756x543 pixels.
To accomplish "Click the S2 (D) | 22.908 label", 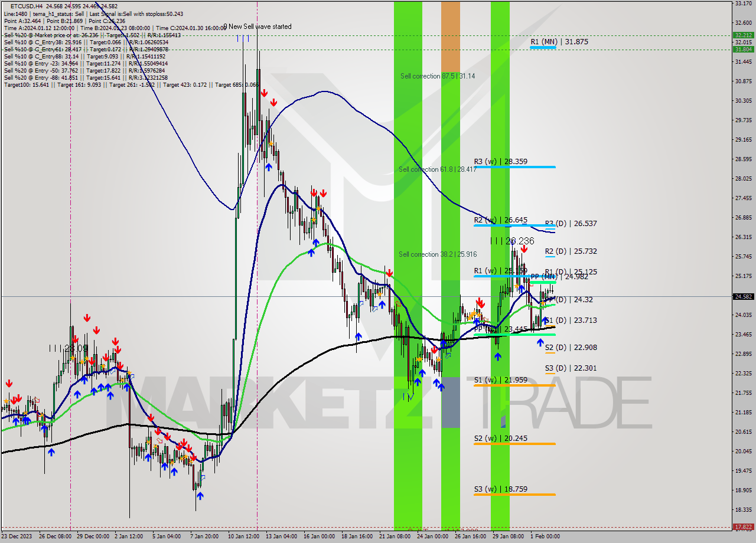I will pos(571,348).
